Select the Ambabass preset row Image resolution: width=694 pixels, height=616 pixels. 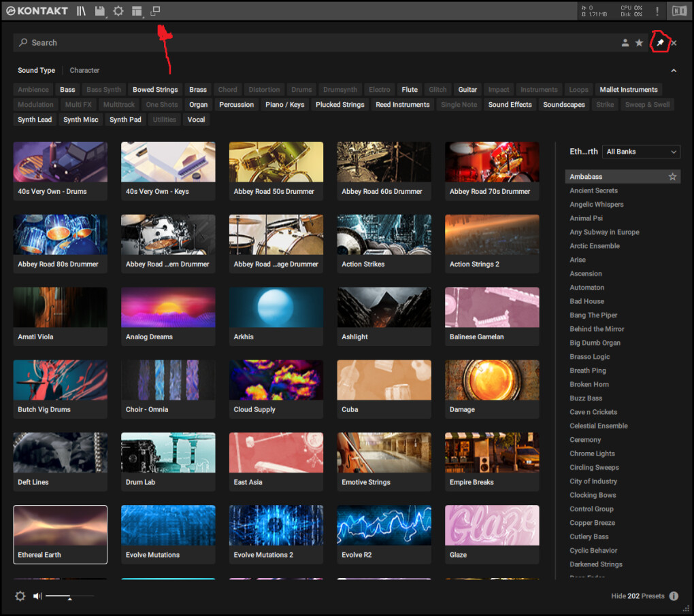point(623,177)
